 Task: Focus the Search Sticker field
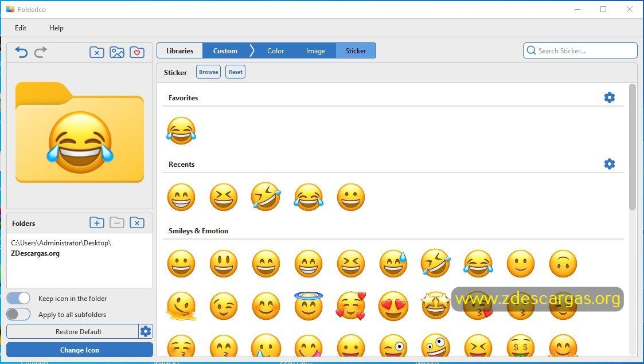580,50
